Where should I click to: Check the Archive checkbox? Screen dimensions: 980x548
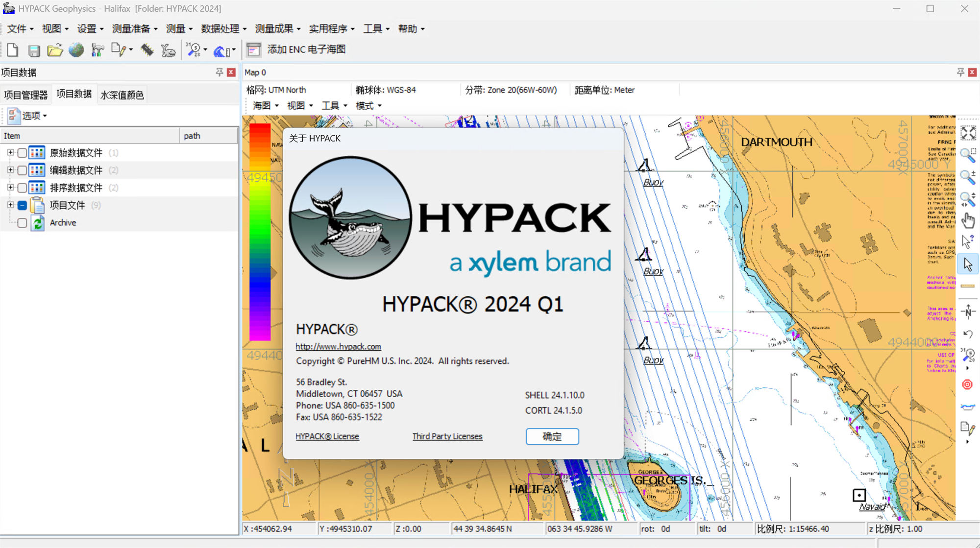[x=22, y=223]
